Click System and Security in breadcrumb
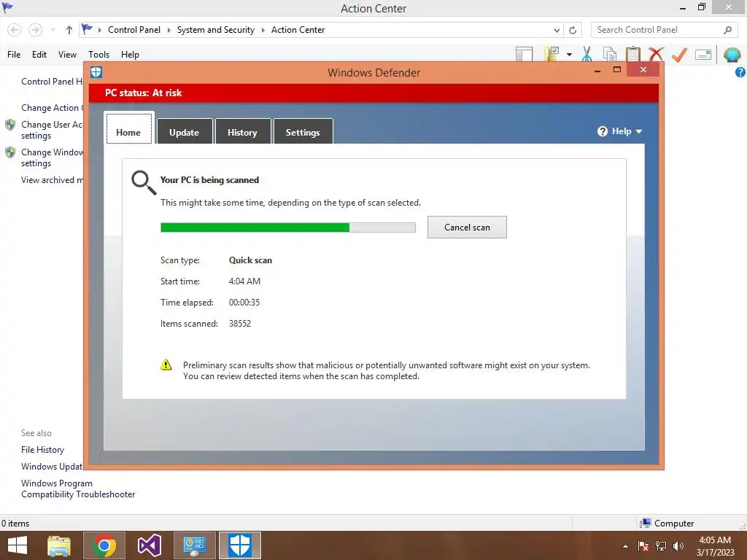Image resolution: width=747 pixels, height=560 pixels. click(216, 29)
